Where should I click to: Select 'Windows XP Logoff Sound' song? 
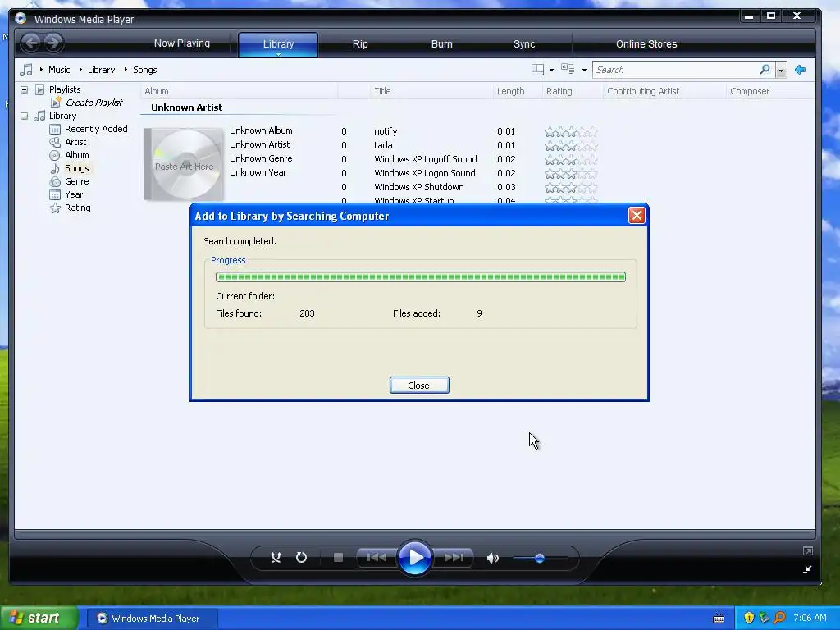coord(426,159)
